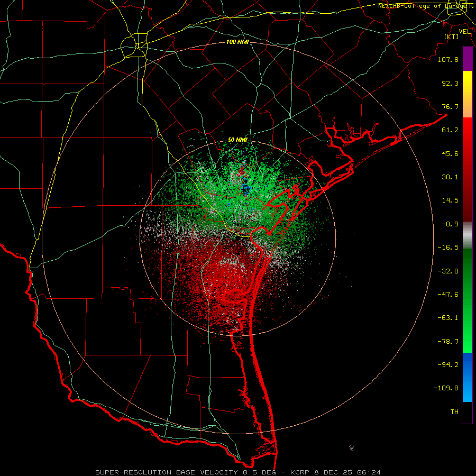The height and width of the screenshot is (476, 476).
Task: Click the 107.8 velocity scale value
Action: point(448,59)
